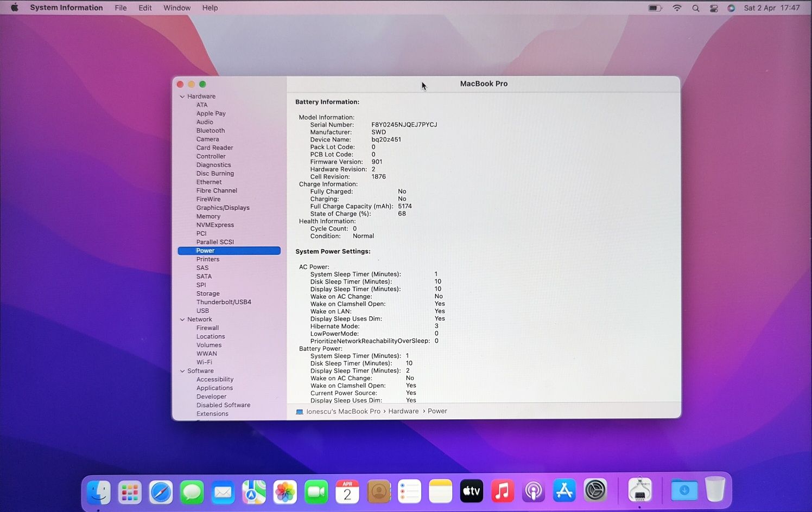The image size is (812, 512).
Task: Open the Window menu
Action: point(177,8)
